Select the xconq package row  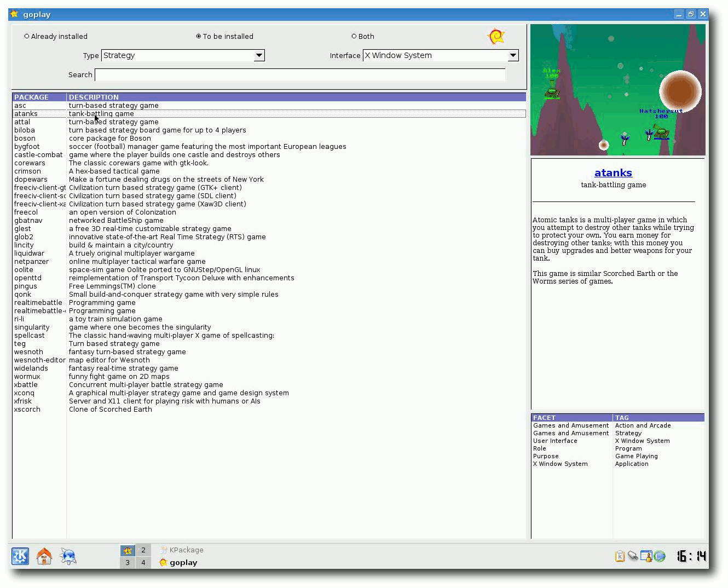[269, 393]
